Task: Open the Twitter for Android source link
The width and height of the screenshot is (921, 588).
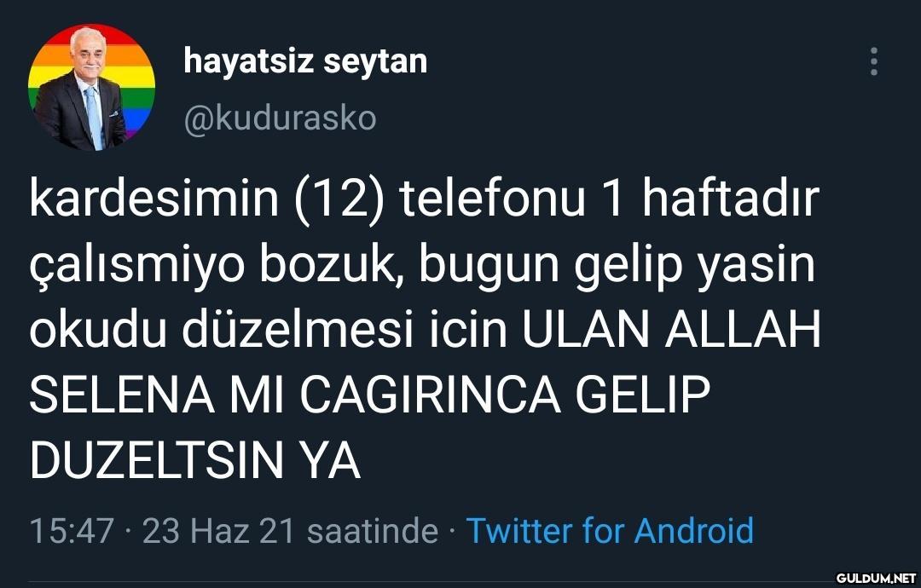Action: [x=610, y=531]
